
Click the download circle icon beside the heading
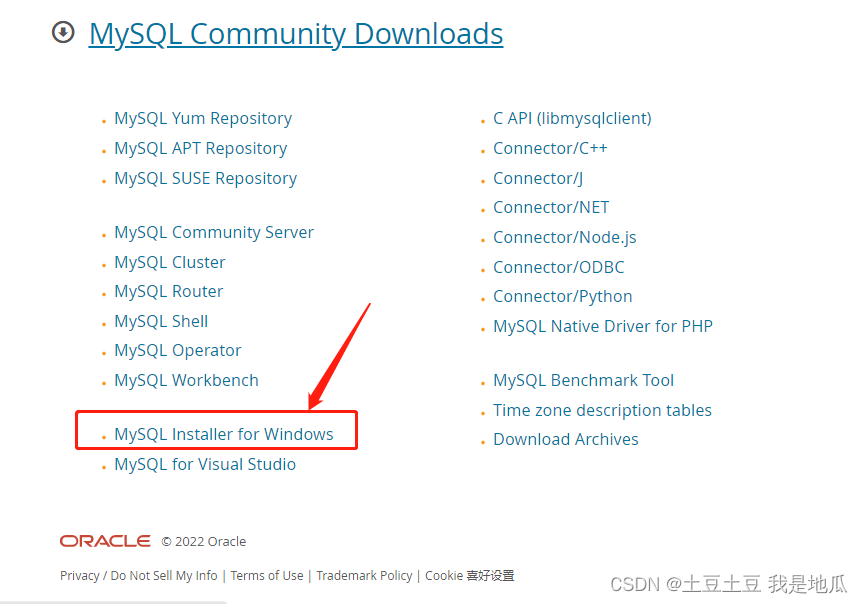[63, 32]
